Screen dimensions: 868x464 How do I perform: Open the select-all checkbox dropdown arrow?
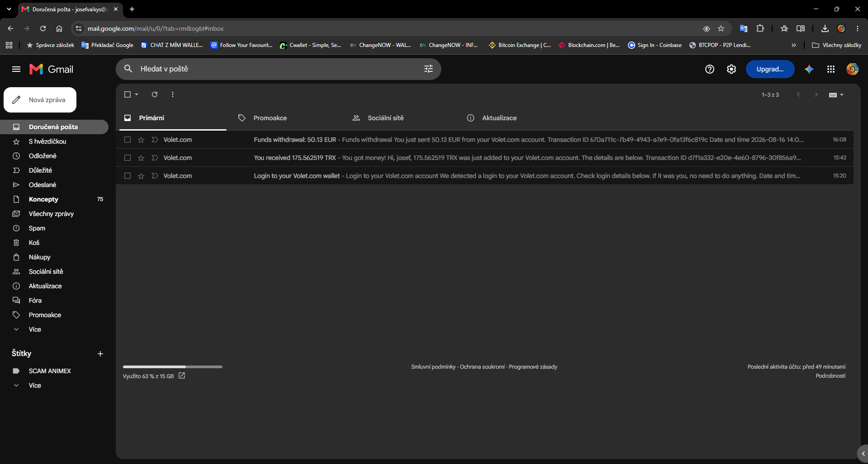tap(137, 94)
